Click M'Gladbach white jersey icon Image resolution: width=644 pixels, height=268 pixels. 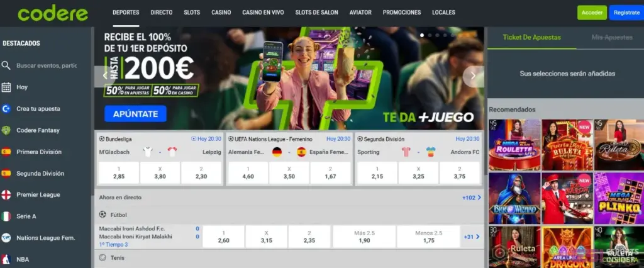pos(148,152)
